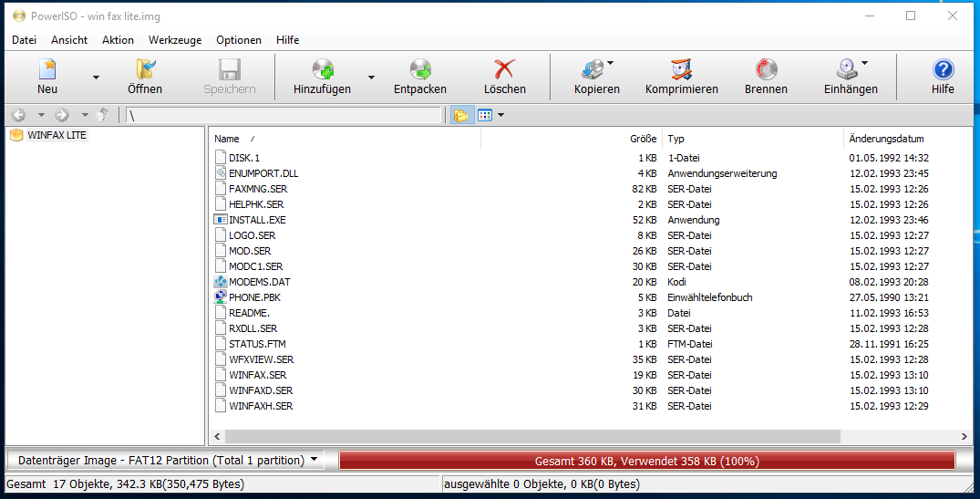Select the INSTALL.EXE application icon
Screen dimensions: 980x499
220,220
